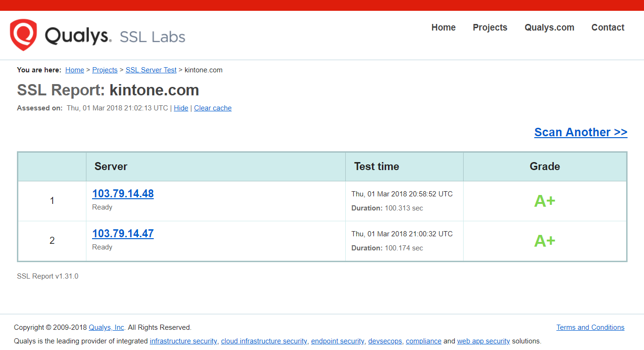Open the Terms and Conditions link
The image size is (644, 350).
[x=590, y=327]
